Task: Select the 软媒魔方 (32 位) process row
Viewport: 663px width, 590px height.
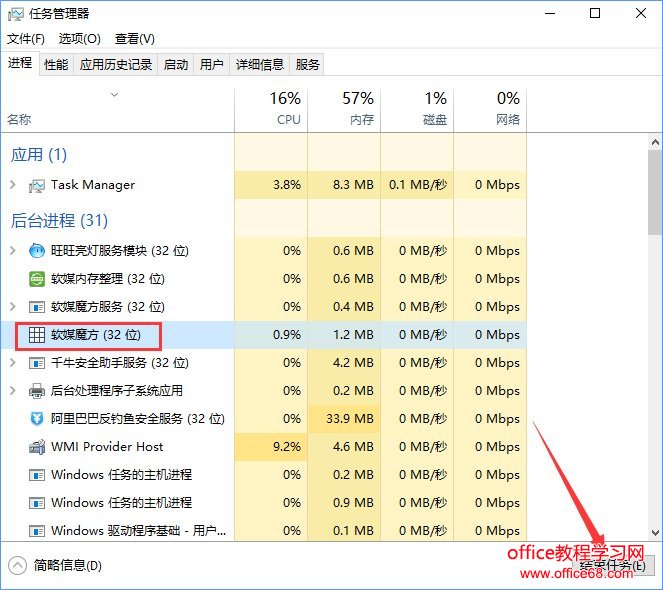Action: [x=264, y=335]
